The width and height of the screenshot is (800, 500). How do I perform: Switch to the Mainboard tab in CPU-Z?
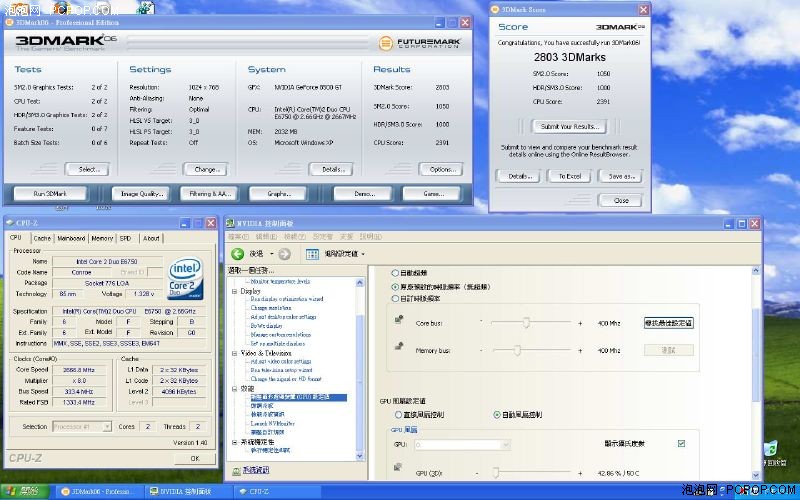tap(71, 238)
